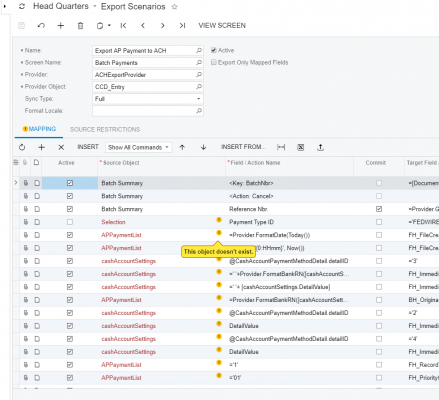This screenshot has width=439, height=400.
Task: Click the INSERT FROM button
Action: (243, 147)
